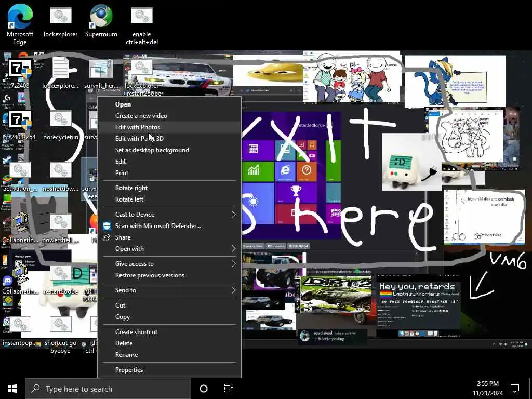This screenshot has width=532, height=399.
Task: Select the instantpop... desktop file
Action: click(x=20, y=330)
